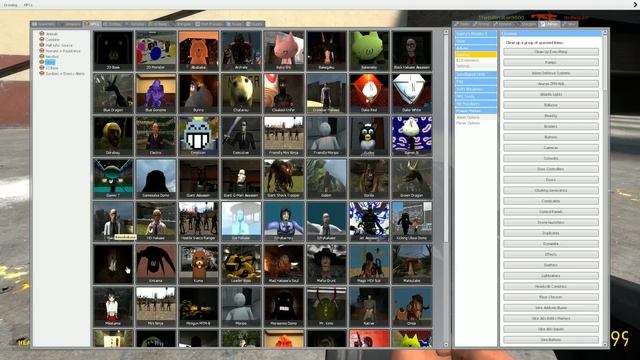Select the highlighted Other category
The image size is (640, 360).
[x=50, y=62]
